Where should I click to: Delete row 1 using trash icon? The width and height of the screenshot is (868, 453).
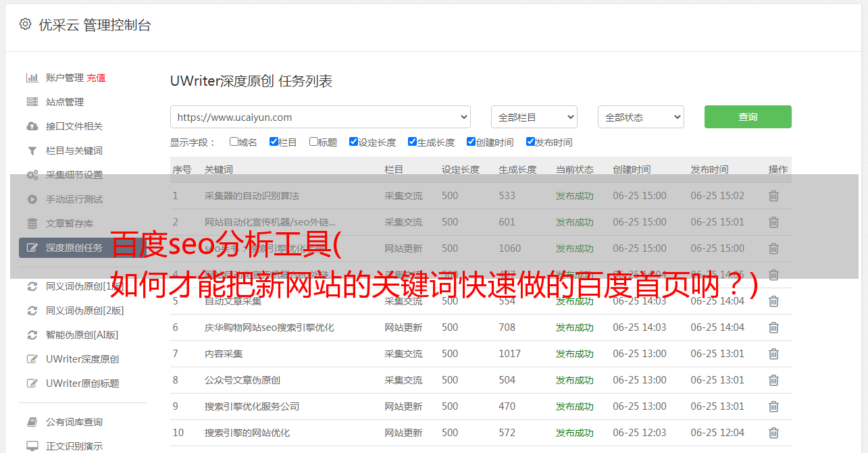773,196
